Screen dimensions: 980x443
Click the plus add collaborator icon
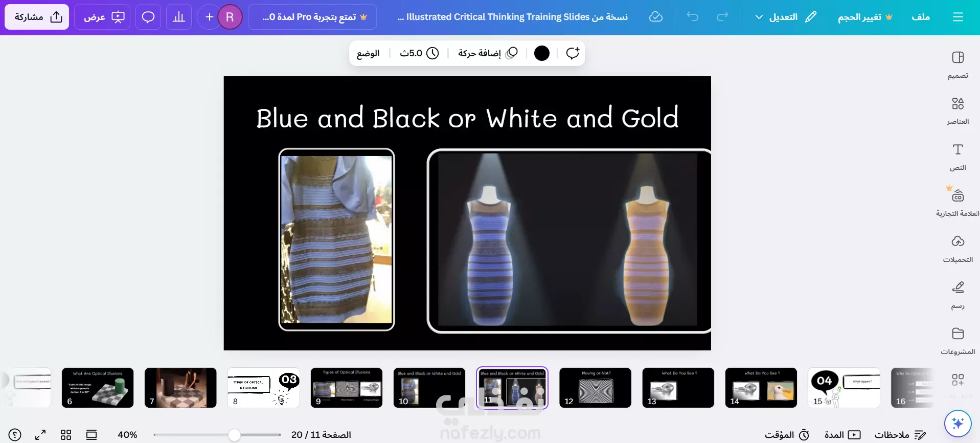pyautogui.click(x=209, y=17)
